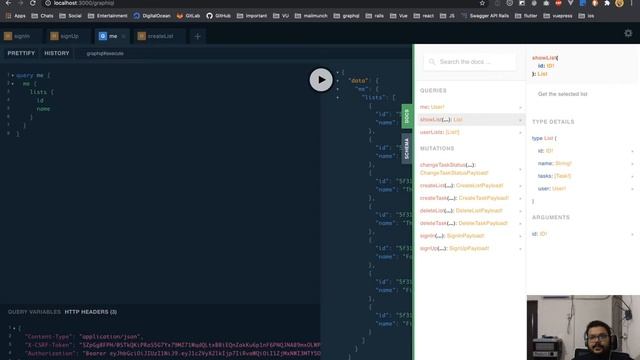Image resolution: width=640 pixels, height=360 pixels.
Task: Open the Entertainment bookmark folder
Action: pyautogui.click(x=107, y=16)
